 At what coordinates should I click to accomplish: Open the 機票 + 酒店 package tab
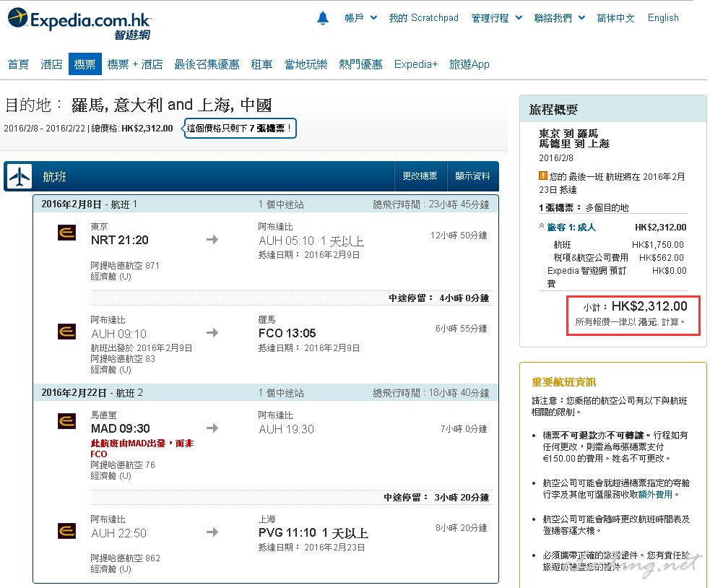click(135, 64)
